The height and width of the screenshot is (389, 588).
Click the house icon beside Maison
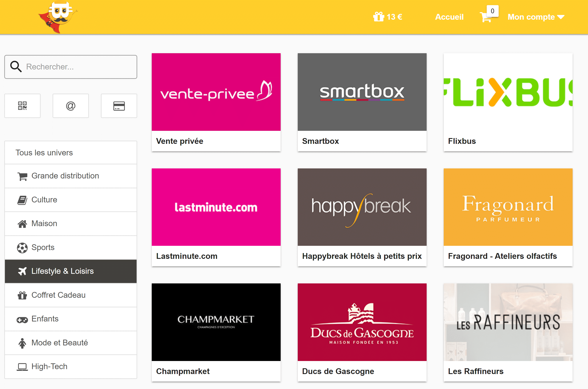[x=22, y=224]
